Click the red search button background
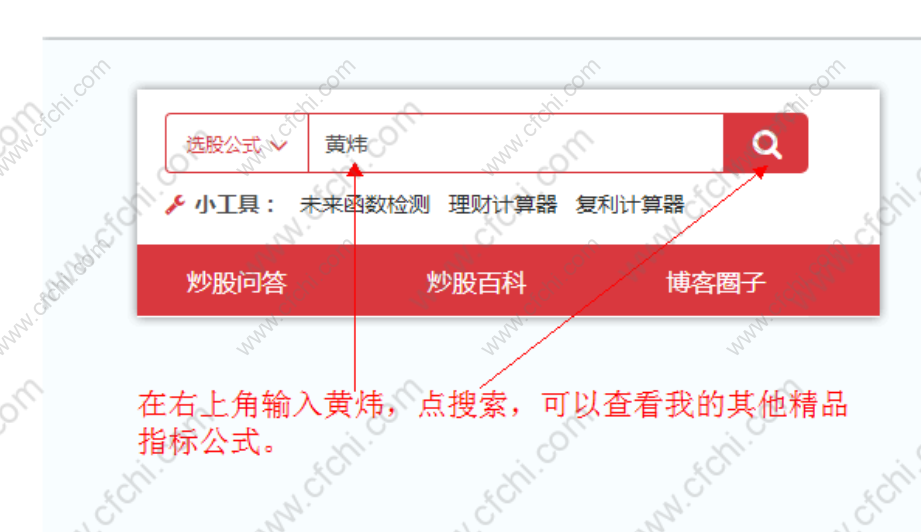Screen dimensions: 921x532 765,144
